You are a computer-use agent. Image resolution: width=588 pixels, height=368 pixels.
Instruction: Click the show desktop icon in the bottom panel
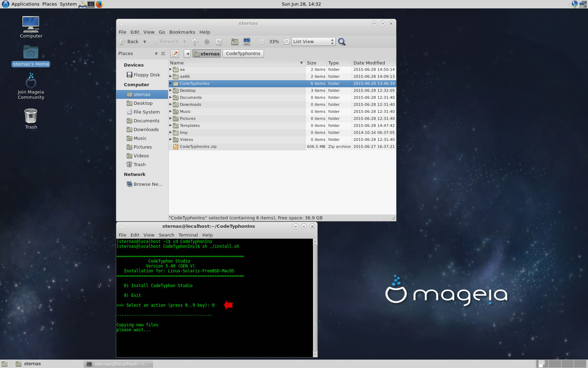tap(5, 364)
